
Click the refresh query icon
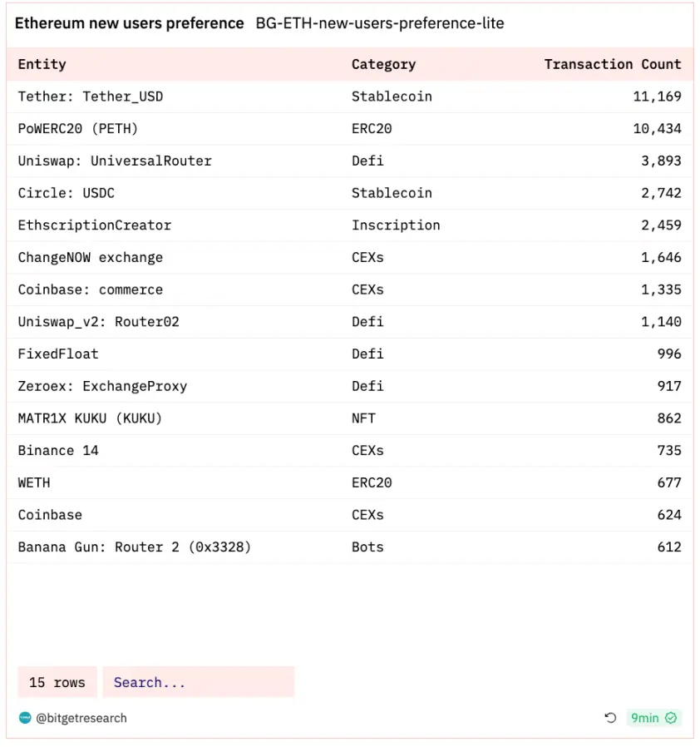[x=610, y=718]
